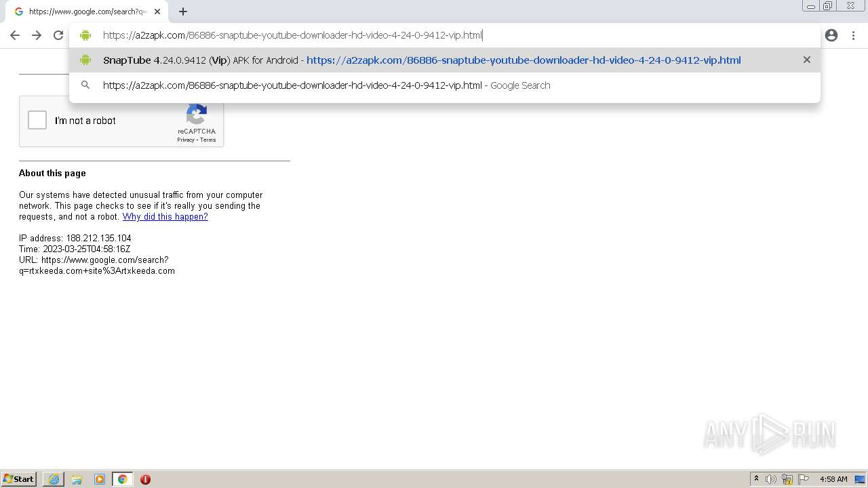The height and width of the screenshot is (488, 868).
Task: Switch to Chrome in the taskbar
Action: (122, 479)
